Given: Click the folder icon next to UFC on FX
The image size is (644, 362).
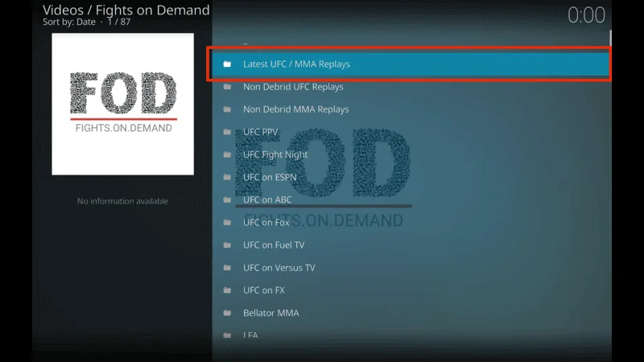Looking at the screenshot, I should [227, 290].
